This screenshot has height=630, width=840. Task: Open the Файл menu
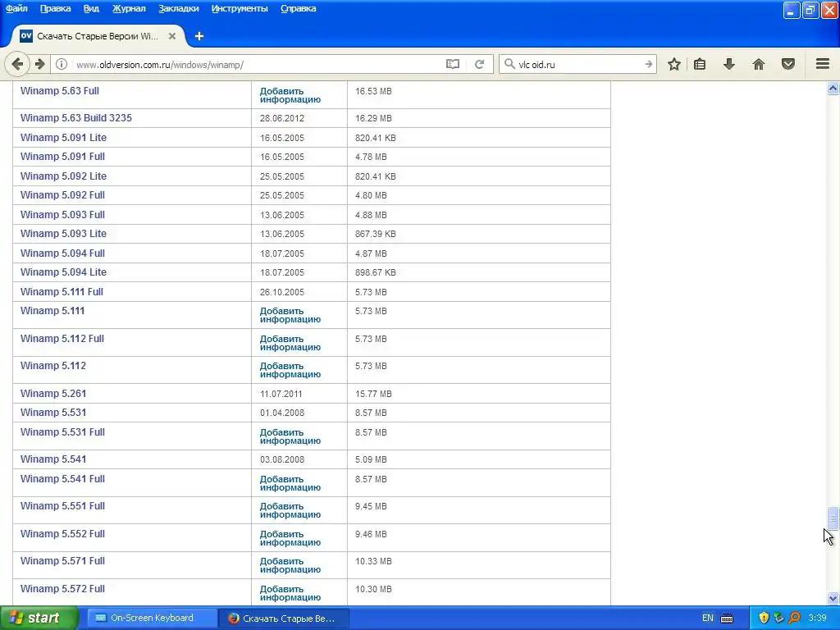16,8
